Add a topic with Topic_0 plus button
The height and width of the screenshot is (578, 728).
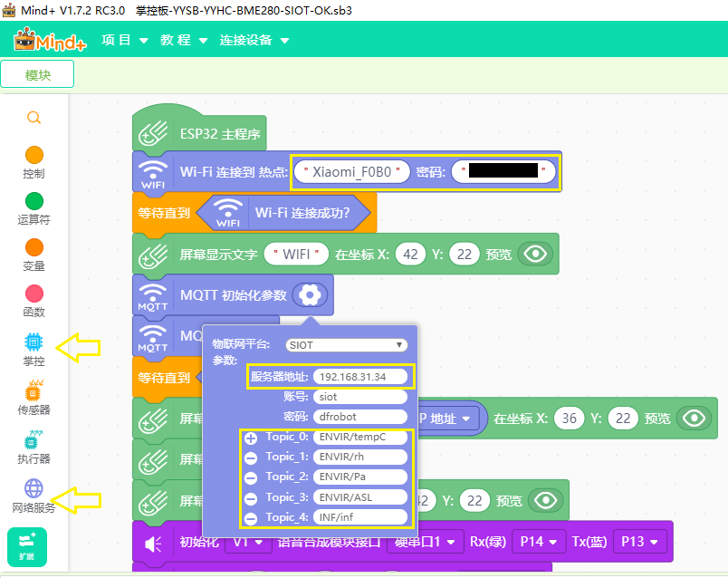(251, 438)
